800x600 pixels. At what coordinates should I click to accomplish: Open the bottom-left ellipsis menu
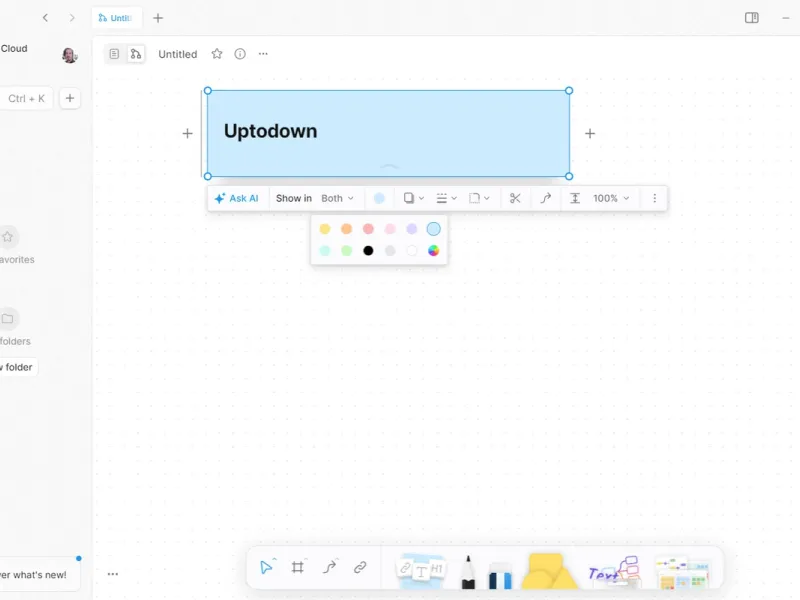click(113, 574)
